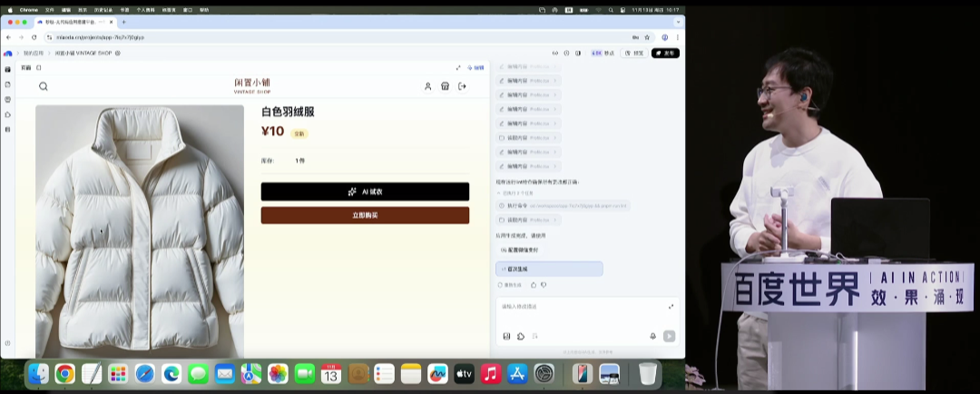Click the thumbs up feedback icon

click(534, 285)
